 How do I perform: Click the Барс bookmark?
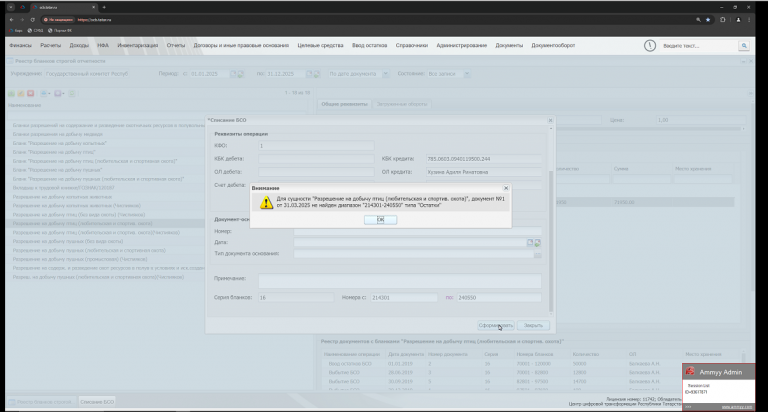[x=16, y=30]
